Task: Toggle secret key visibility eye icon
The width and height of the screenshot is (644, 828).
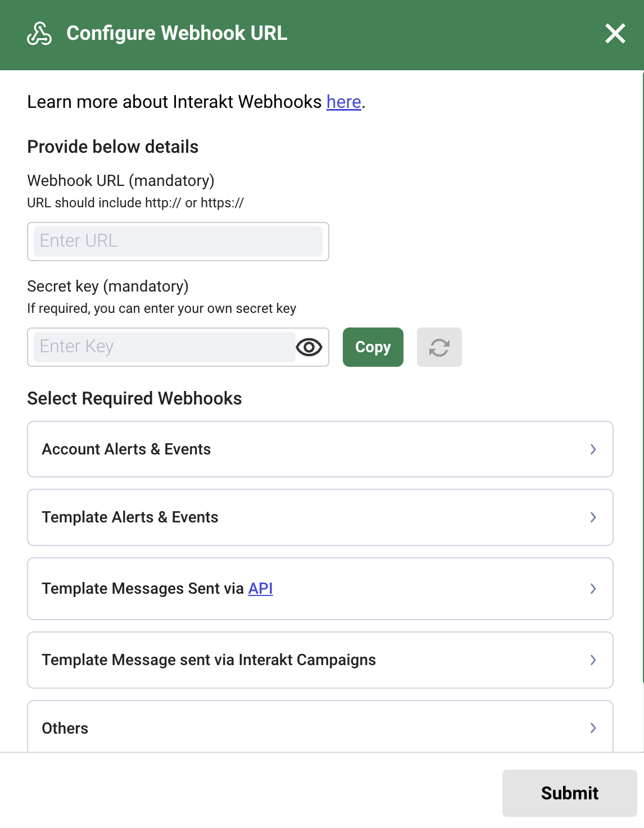Action: click(x=309, y=348)
